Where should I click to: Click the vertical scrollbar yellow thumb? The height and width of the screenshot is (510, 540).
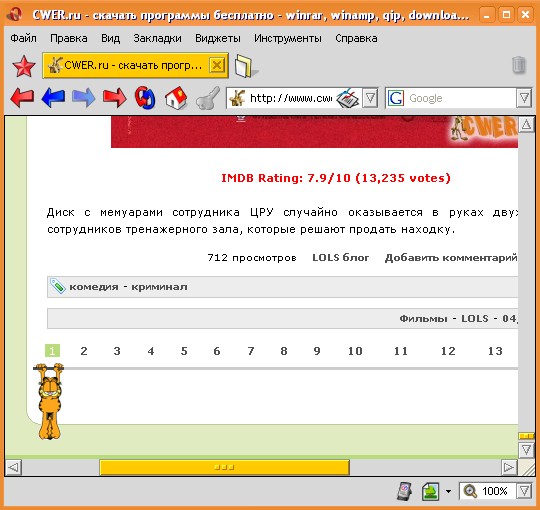point(526,436)
